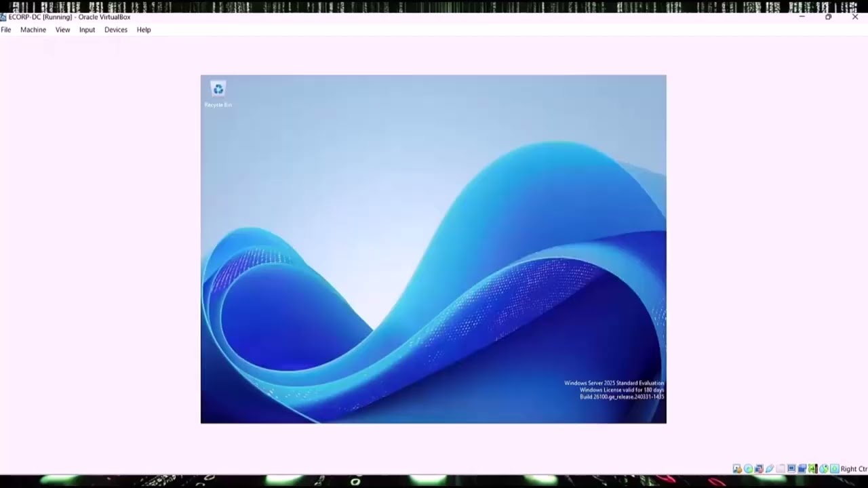Image resolution: width=868 pixels, height=488 pixels.
Task: Click the mouse integration status icon
Action: pos(824,469)
